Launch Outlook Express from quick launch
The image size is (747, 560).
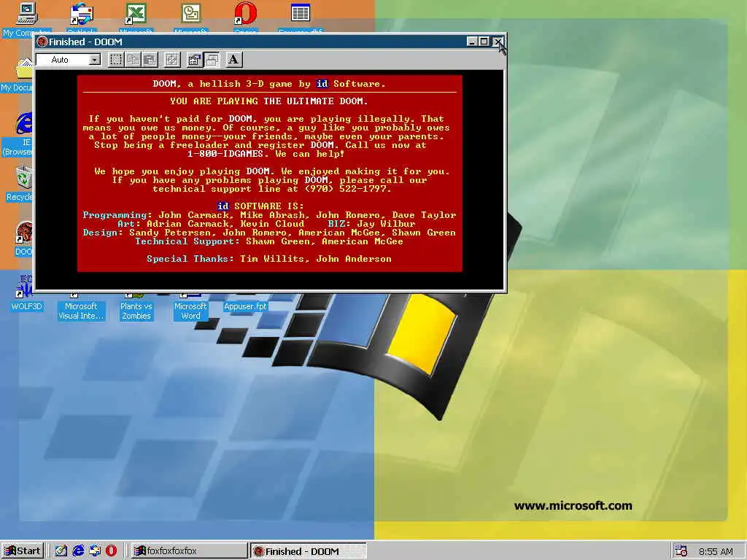click(94, 551)
